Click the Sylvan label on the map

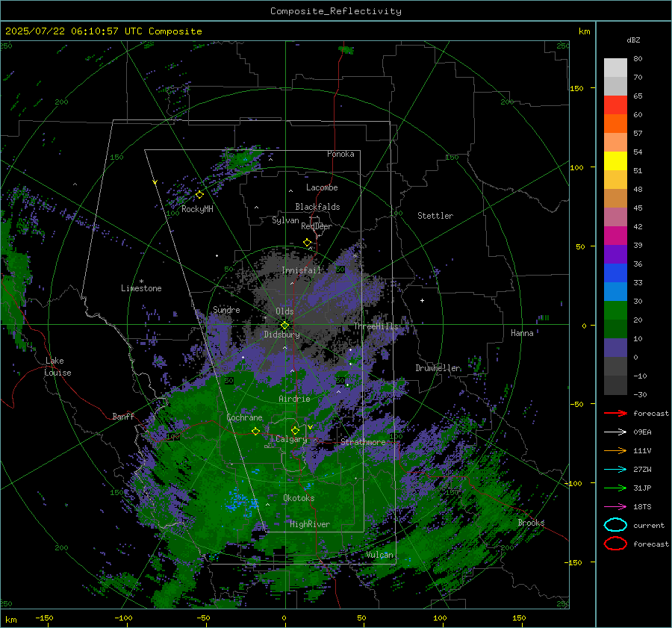[285, 220]
